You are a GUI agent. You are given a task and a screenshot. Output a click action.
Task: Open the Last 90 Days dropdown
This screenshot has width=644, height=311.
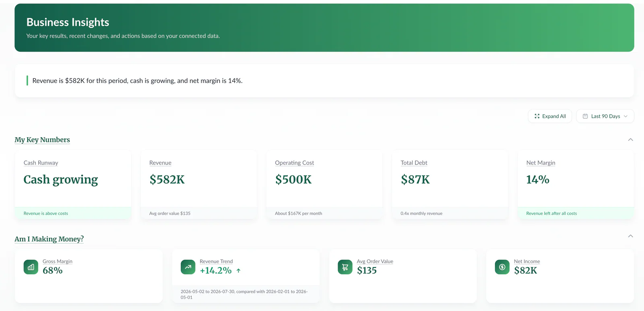605,116
